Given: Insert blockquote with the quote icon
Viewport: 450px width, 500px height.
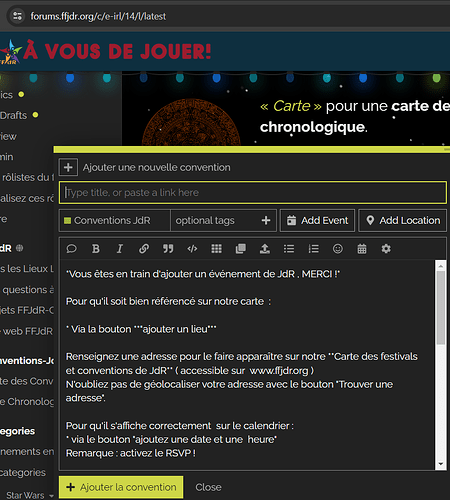Looking at the screenshot, I should [168, 249].
